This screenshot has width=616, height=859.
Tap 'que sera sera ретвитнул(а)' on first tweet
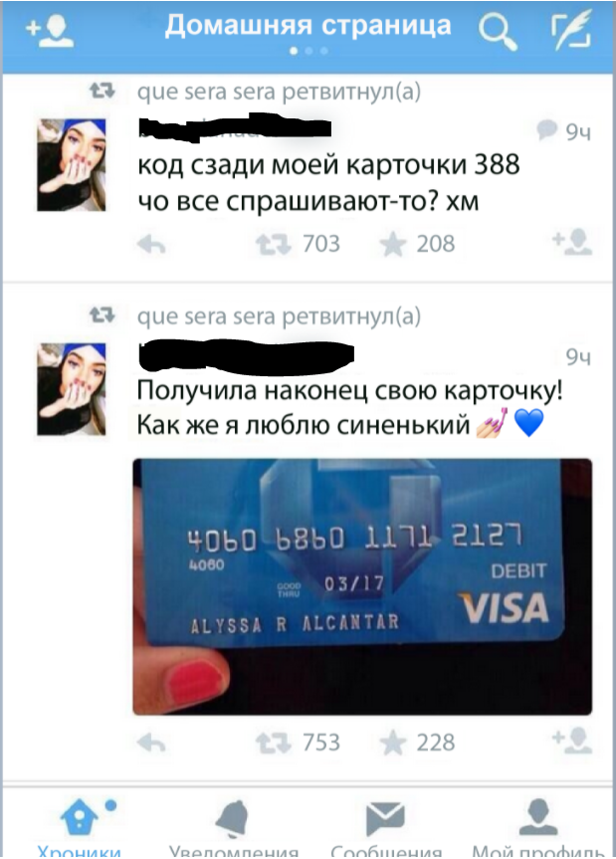(279, 92)
